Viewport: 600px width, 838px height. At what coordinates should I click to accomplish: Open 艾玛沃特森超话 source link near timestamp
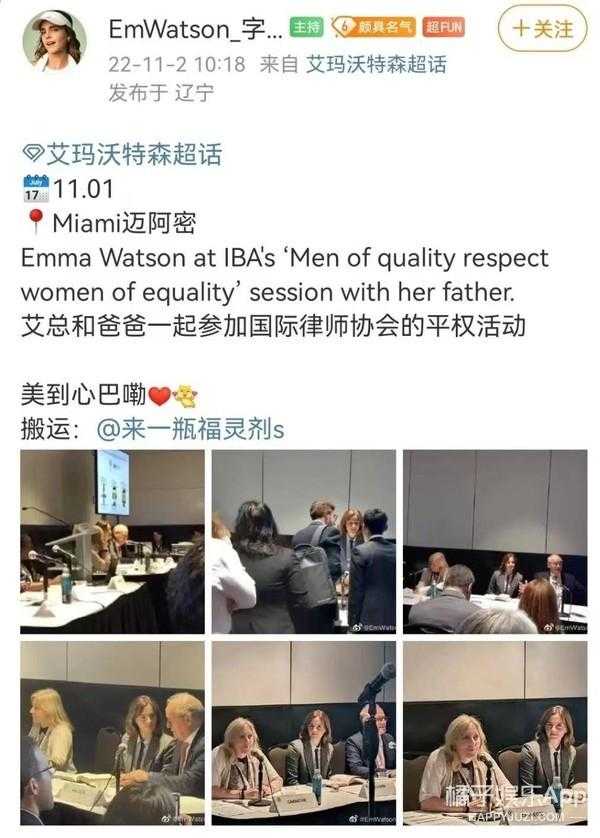376,64
